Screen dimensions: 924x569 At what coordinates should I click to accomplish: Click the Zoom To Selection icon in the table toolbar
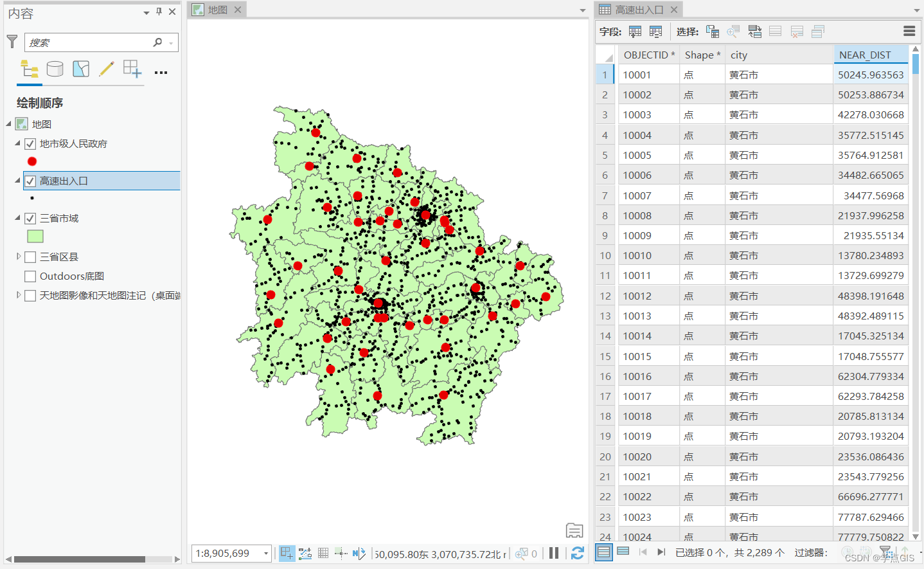point(733,32)
